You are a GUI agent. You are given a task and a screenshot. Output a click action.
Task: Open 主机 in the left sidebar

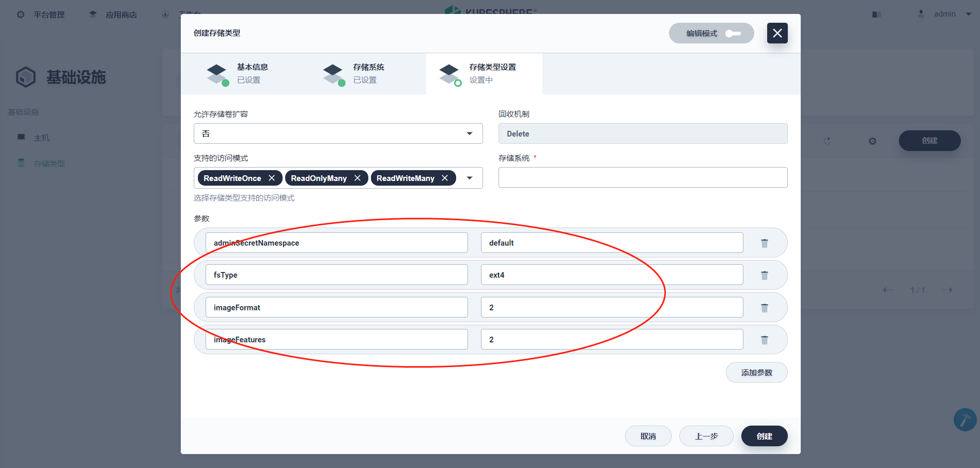[41, 138]
